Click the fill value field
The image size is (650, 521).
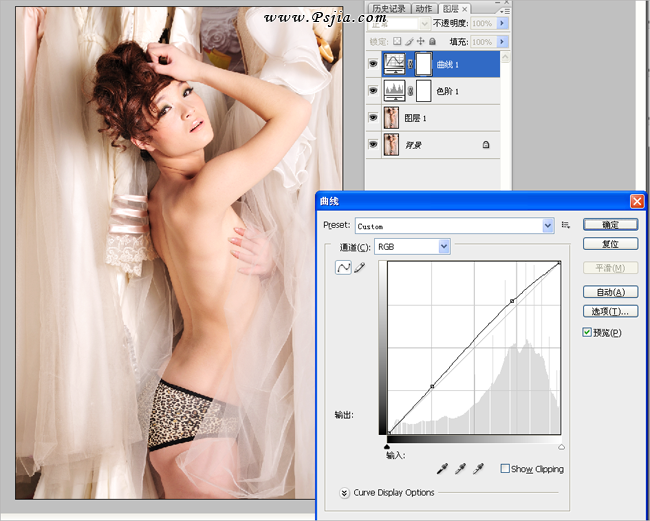[x=483, y=41]
